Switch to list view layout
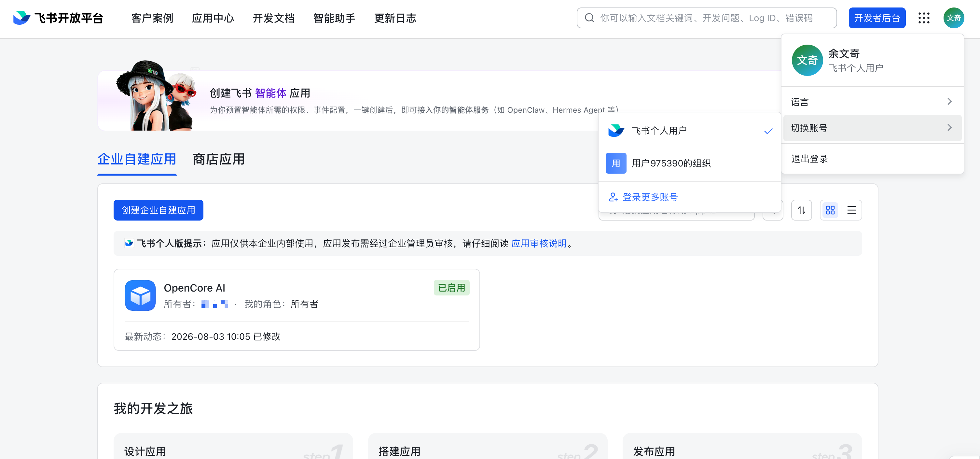This screenshot has width=980, height=459. [x=851, y=210]
